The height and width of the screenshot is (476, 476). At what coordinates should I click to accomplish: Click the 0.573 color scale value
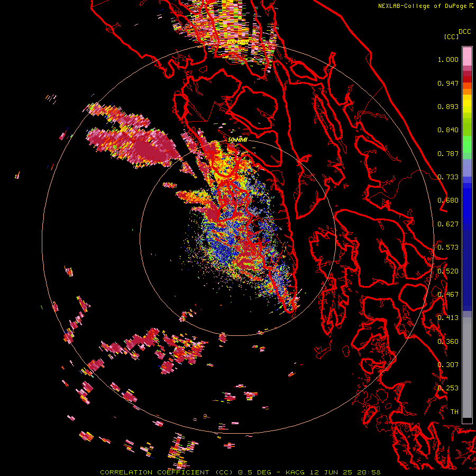click(448, 248)
